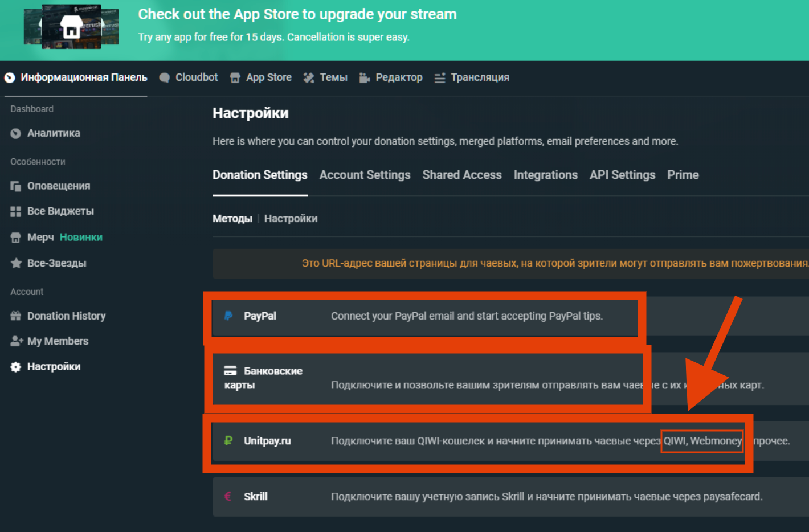Click the Account section label in sidebar

[27, 292]
